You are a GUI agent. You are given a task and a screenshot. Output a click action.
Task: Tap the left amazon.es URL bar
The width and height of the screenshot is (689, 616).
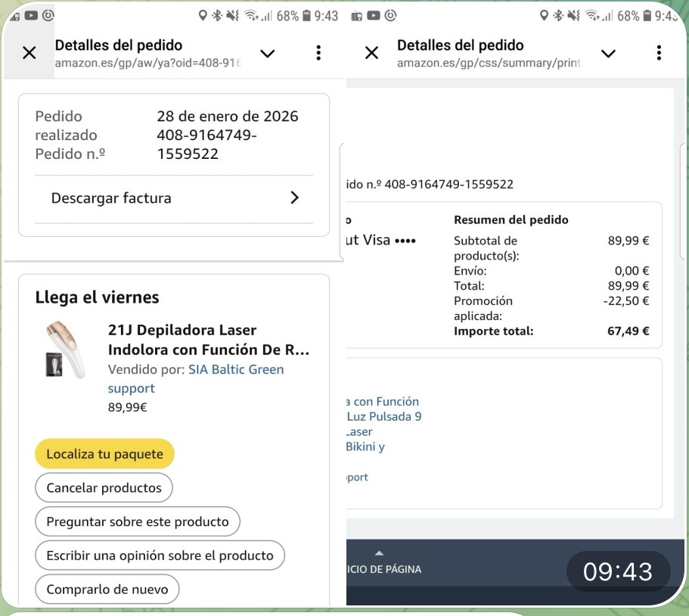point(147,63)
